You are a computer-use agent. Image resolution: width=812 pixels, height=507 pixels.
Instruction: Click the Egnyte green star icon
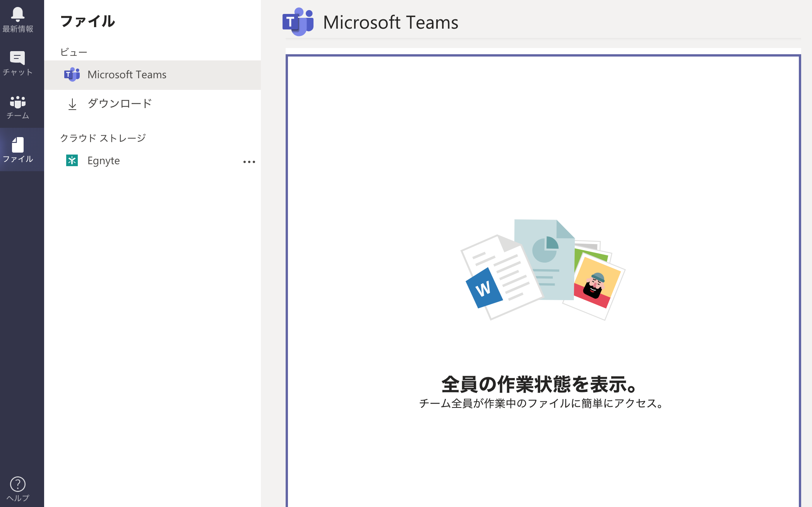(72, 160)
